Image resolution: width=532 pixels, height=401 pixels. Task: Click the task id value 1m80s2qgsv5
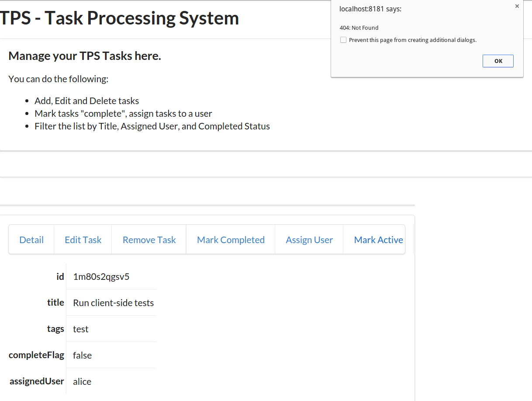[101, 276]
